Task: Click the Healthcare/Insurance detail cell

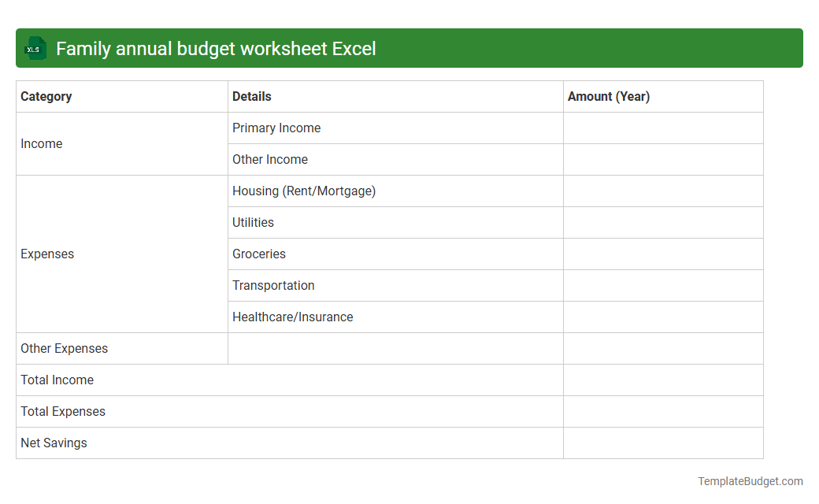Action: [x=292, y=317]
